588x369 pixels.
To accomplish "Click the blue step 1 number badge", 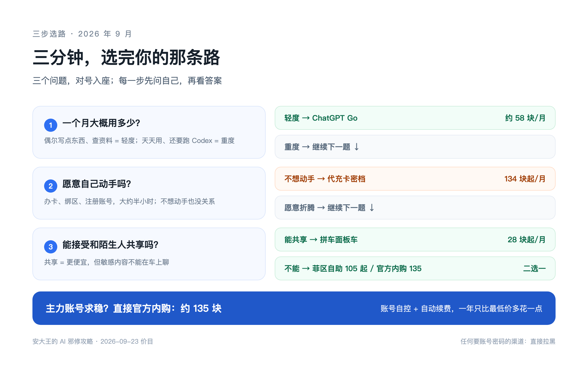I will [x=51, y=125].
